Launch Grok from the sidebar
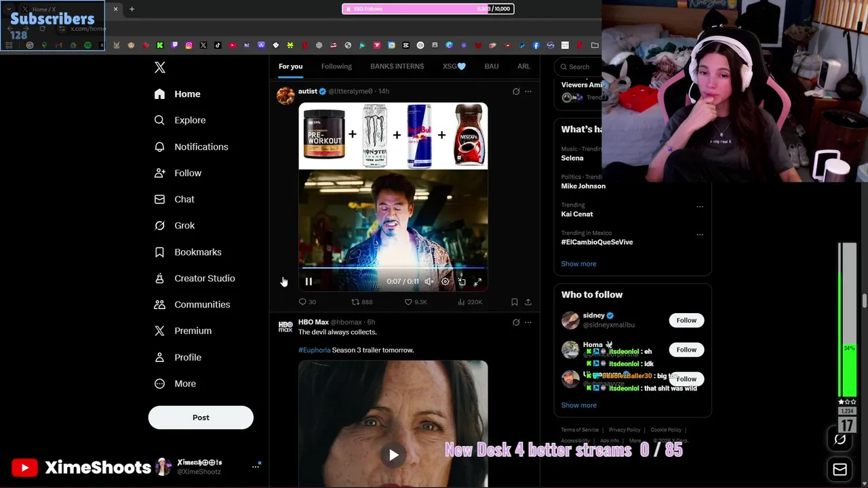 [x=174, y=226]
